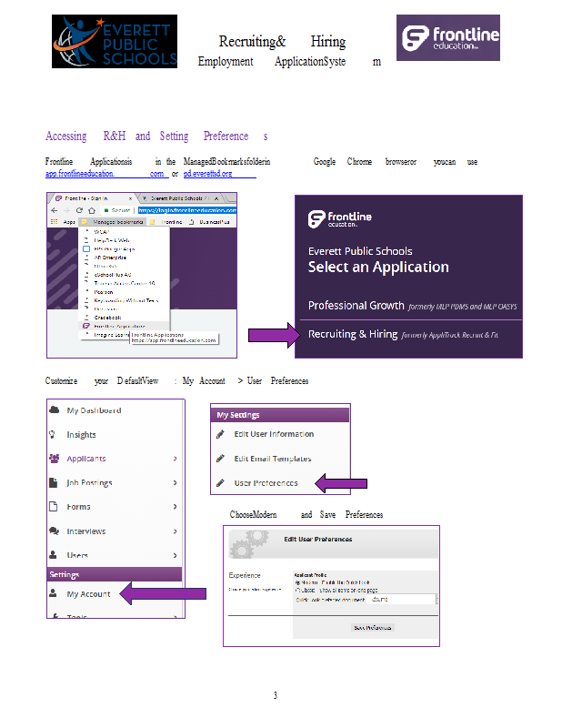Click the Users person icon
Viewport: 562px width, 728px height.
pyautogui.click(x=54, y=555)
